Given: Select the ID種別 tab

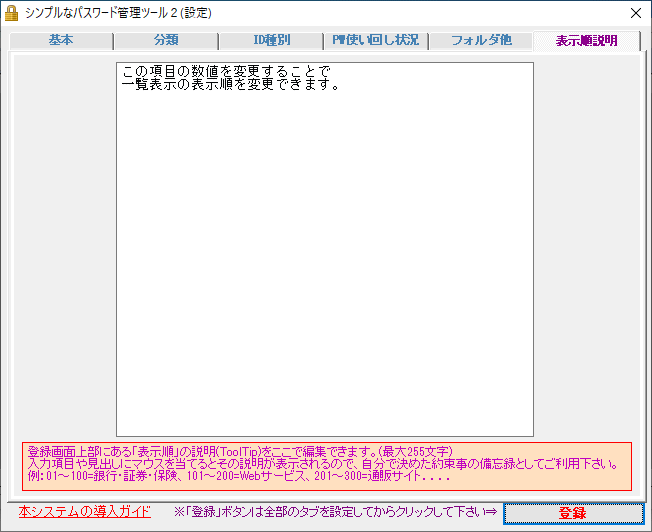Looking at the screenshot, I should [271, 41].
